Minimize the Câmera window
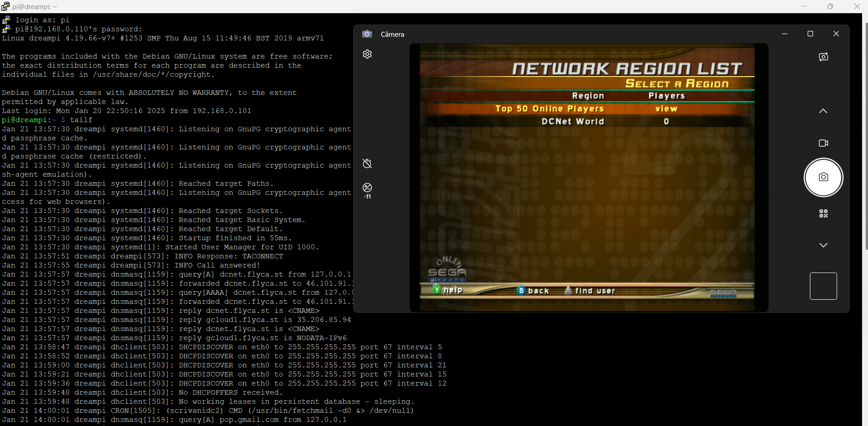The image size is (868, 426). (784, 34)
